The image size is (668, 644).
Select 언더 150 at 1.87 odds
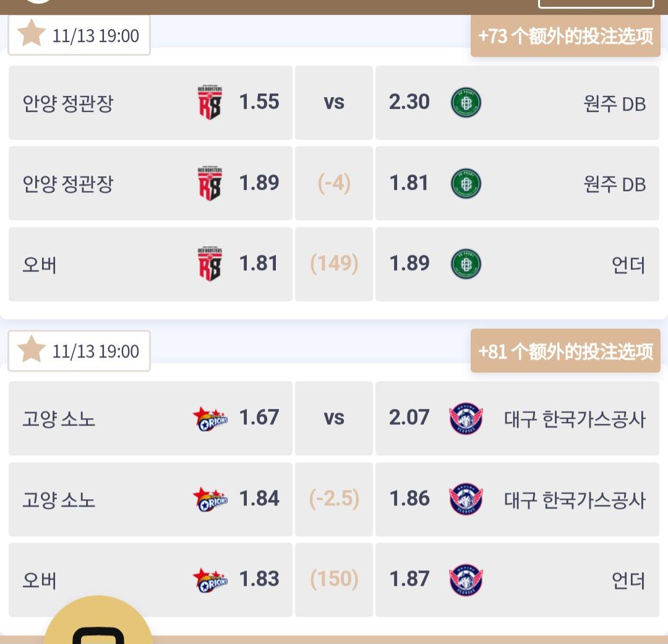click(517, 580)
